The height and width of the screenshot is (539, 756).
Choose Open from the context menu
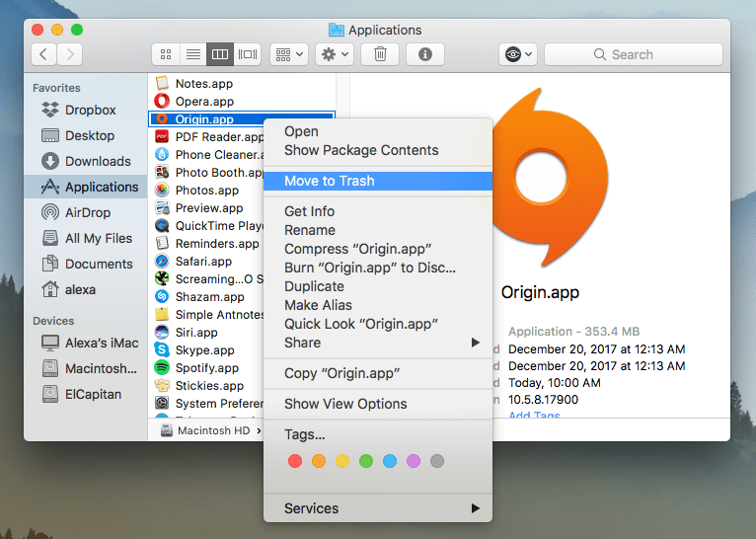[x=378, y=131]
